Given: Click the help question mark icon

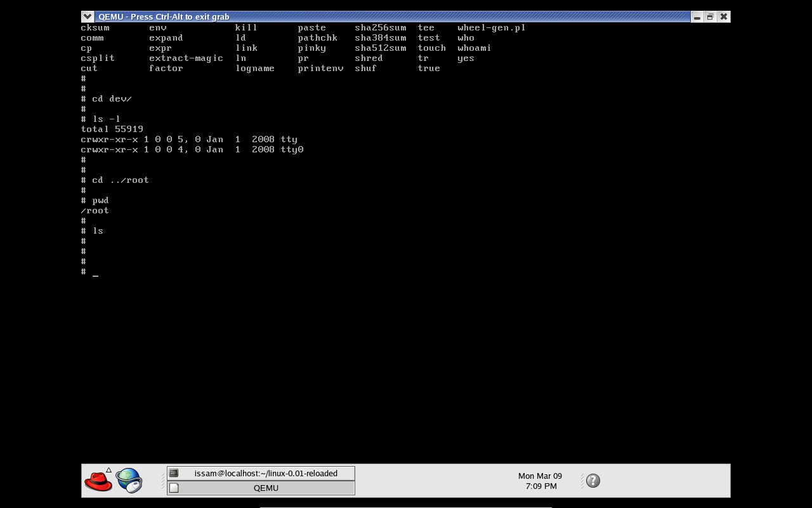Looking at the screenshot, I should click(x=593, y=481).
